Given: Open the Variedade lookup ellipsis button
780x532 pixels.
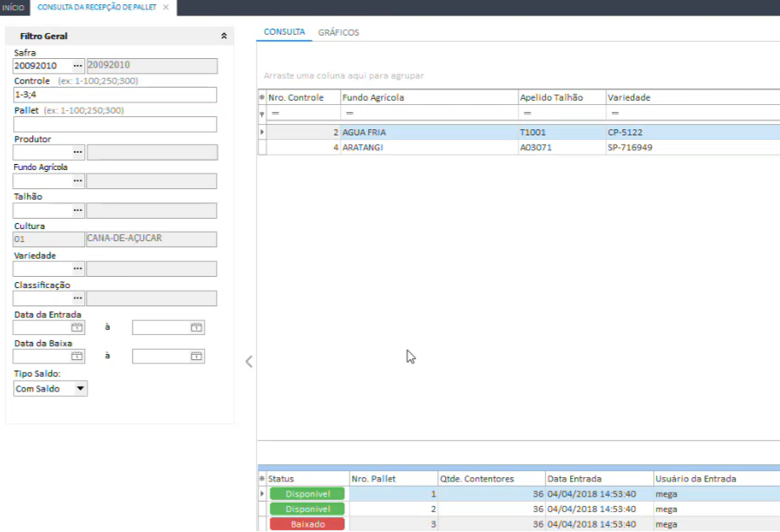Looking at the screenshot, I should [77, 269].
